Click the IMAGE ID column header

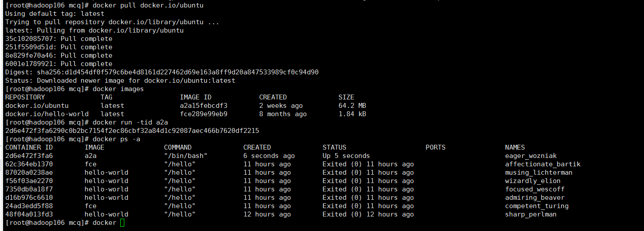[x=196, y=97]
